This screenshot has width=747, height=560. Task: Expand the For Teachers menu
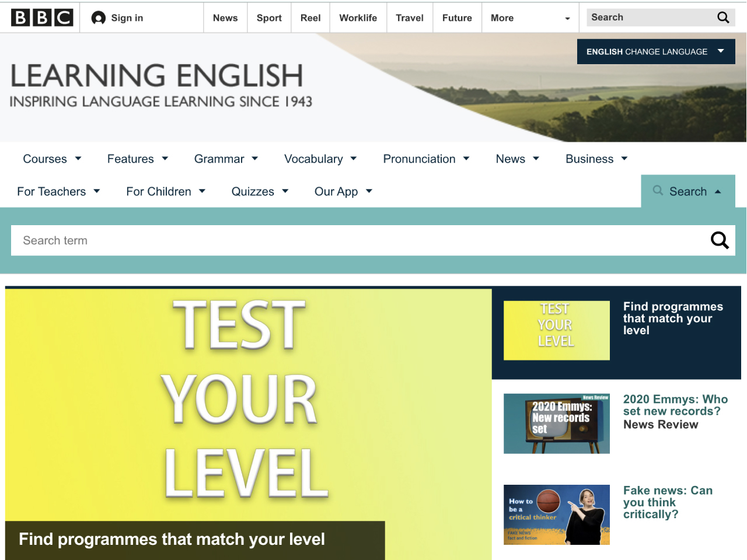pos(58,191)
